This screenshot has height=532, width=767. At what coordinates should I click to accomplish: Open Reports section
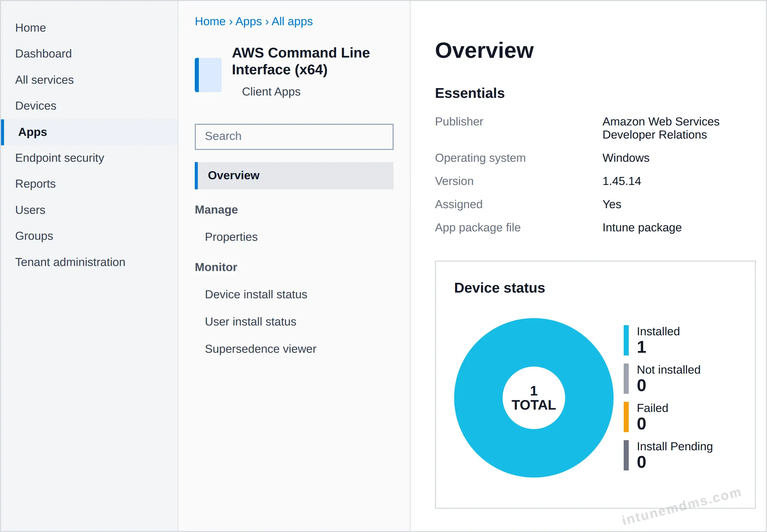[x=35, y=184]
